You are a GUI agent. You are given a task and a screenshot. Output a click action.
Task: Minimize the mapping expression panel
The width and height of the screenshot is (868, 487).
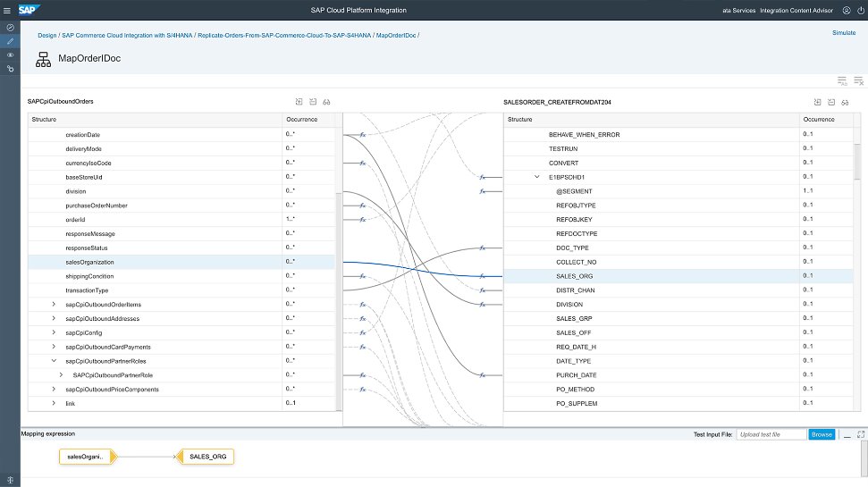point(847,435)
